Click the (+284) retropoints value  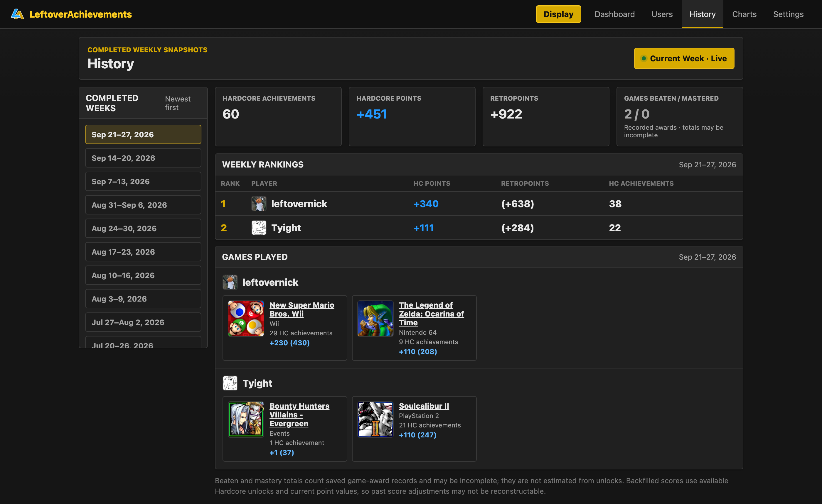tap(517, 228)
